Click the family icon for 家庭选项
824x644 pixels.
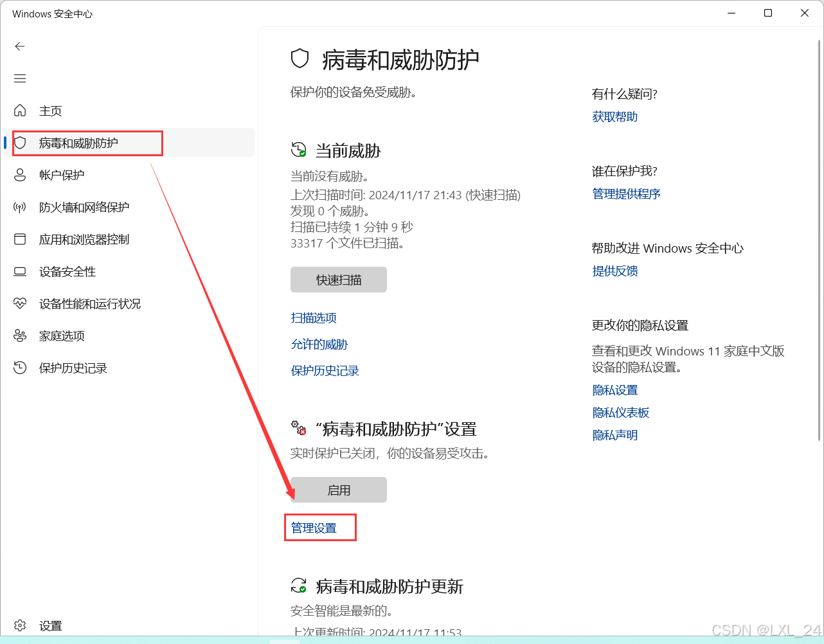(20, 335)
